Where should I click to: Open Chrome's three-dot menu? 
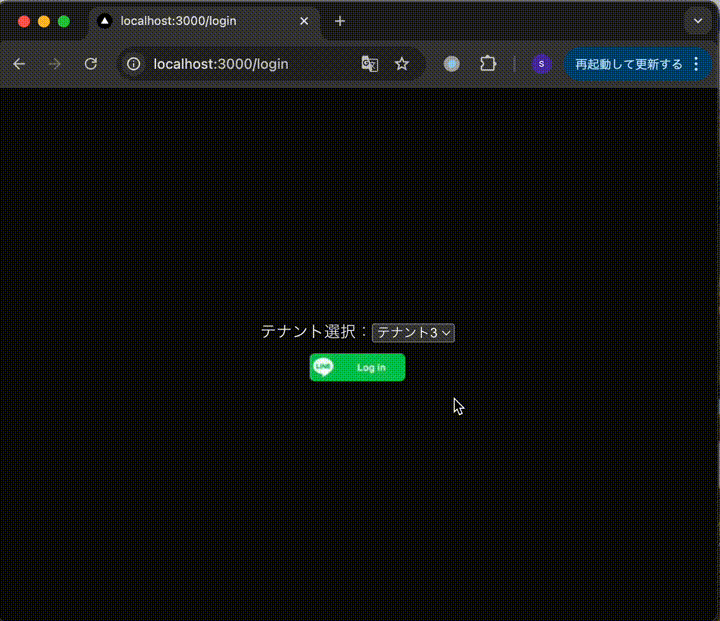pyautogui.click(x=696, y=64)
